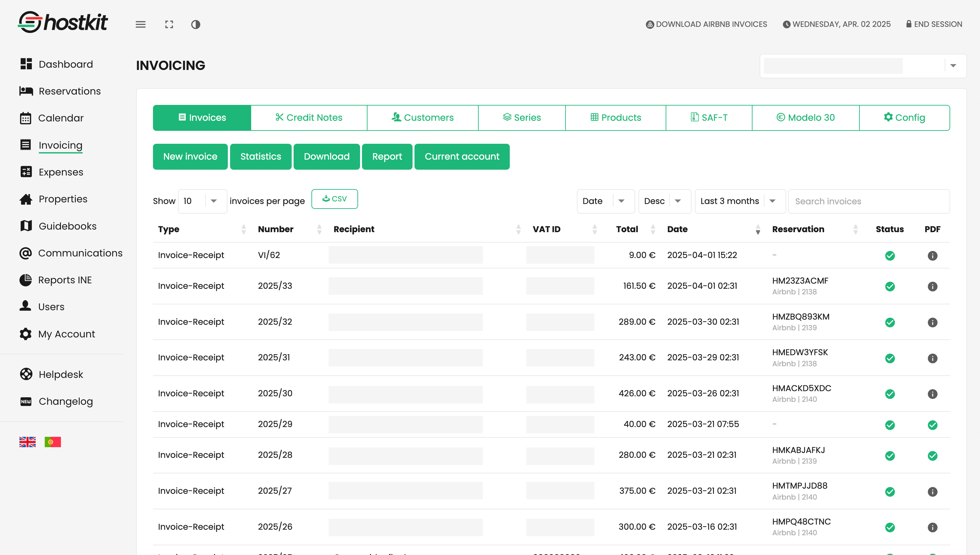Click the Calendar sidebar icon
The height and width of the screenshot is (555, 980).
pyautogui.click(x=26, y=118)
